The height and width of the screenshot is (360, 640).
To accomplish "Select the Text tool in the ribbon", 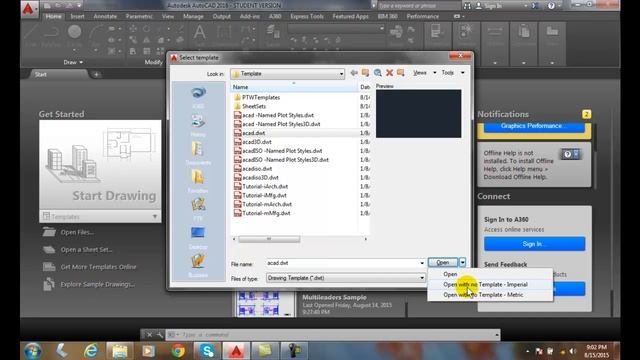I will click(199, 32).
